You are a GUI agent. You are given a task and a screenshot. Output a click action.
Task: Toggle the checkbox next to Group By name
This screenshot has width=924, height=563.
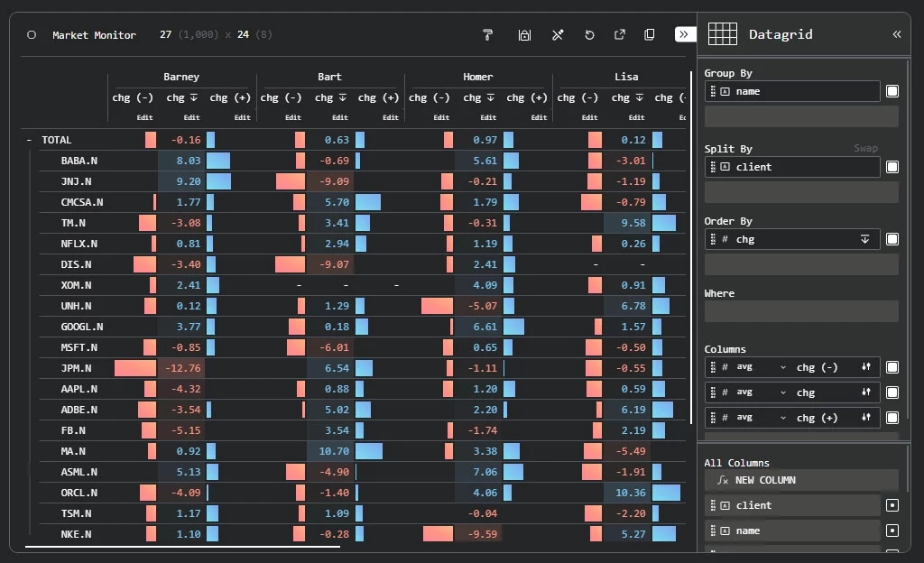pos(892,91)
